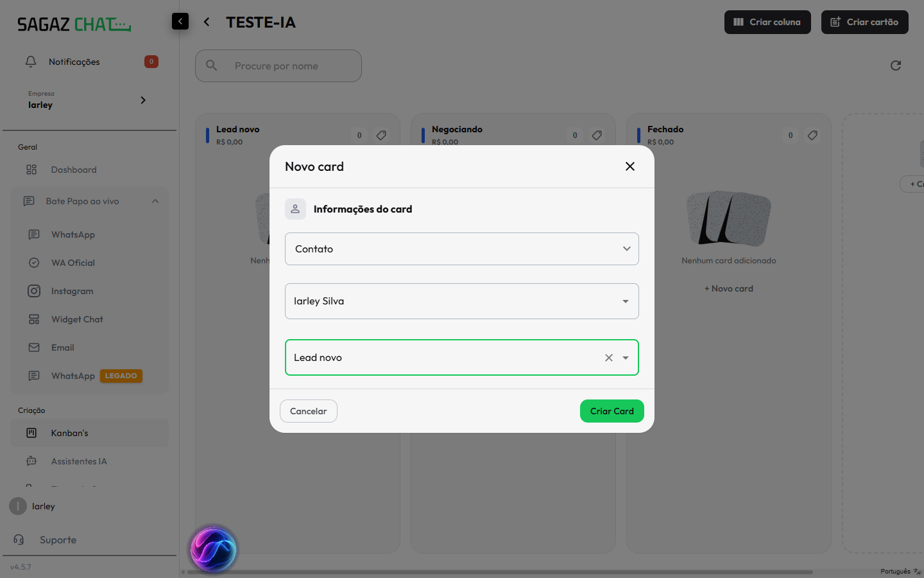Go back using arrow beside TESTE-IA
924x578 pixels.
point(207,22)
